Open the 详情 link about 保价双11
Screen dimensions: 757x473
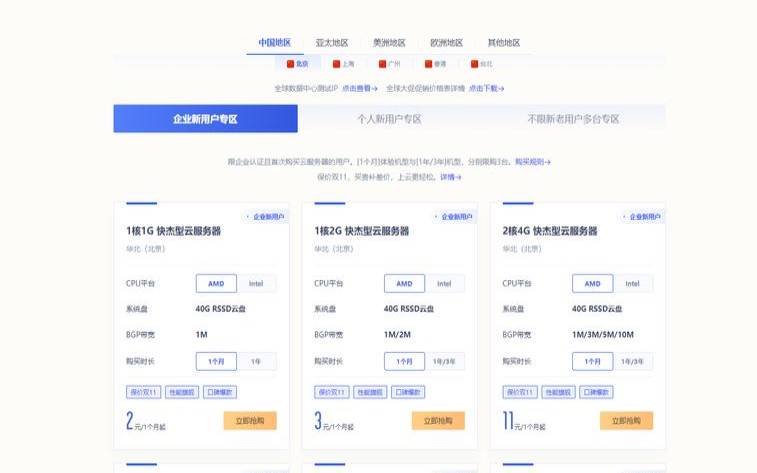click(450, 177)
